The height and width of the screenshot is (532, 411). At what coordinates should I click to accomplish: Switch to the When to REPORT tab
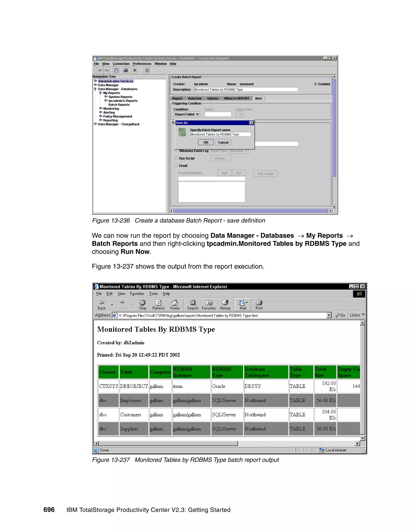point(237,98)
